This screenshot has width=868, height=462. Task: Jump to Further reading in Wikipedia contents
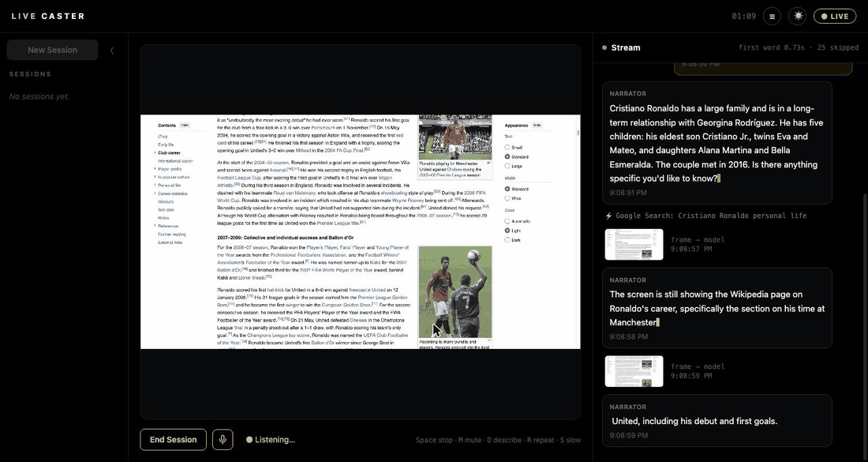172,235
